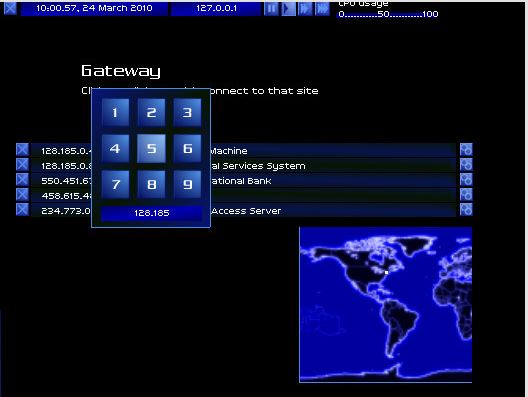This screenshot has height=397, width=528.
Task: Click the X icon beside the date display
Action: point(10,8)
